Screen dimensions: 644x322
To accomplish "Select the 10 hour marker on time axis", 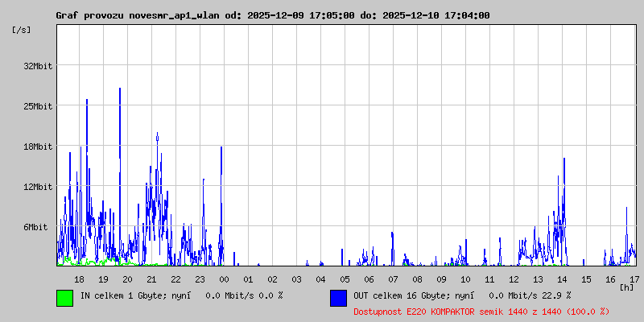I will pyautogui.click(x=465, y=279).
